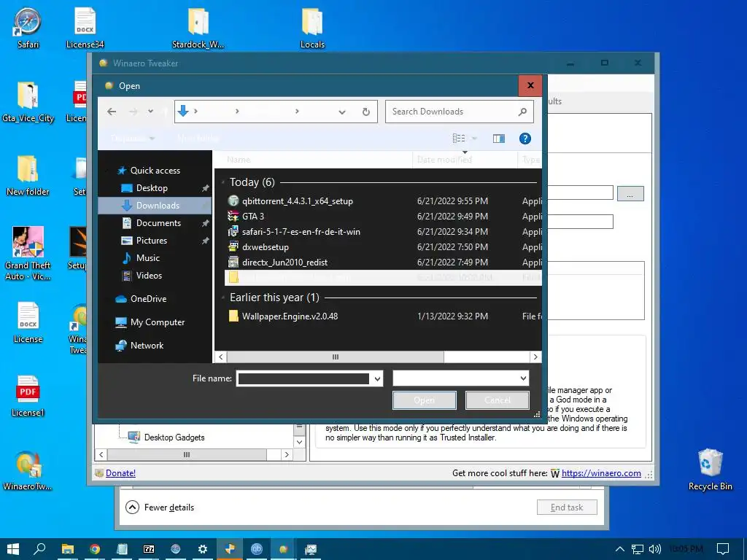Click Fewer details in Task Manager
This screenshot has height=560, width=747.
click(x=160, y=507)
